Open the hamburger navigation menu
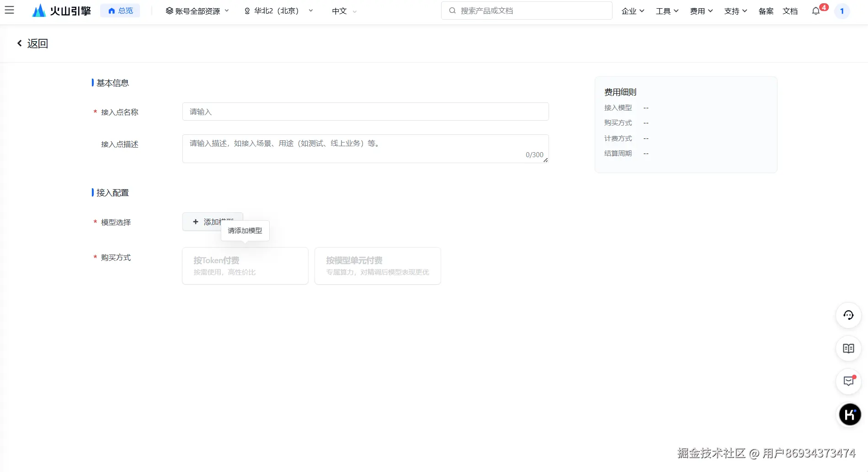Image resolution: width=868 pixels, height=472 pixels. click(9, 10)
